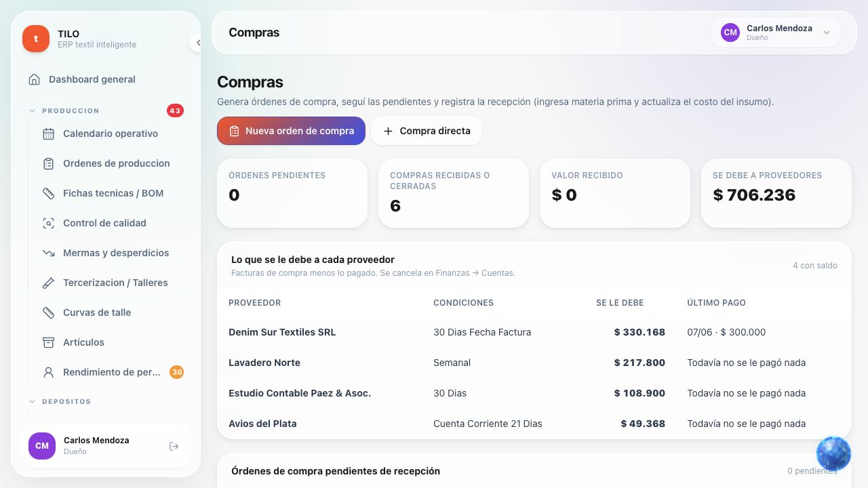
Task: Click the Fichas tecnicas / BOM icon
Action: coord(48,193)
